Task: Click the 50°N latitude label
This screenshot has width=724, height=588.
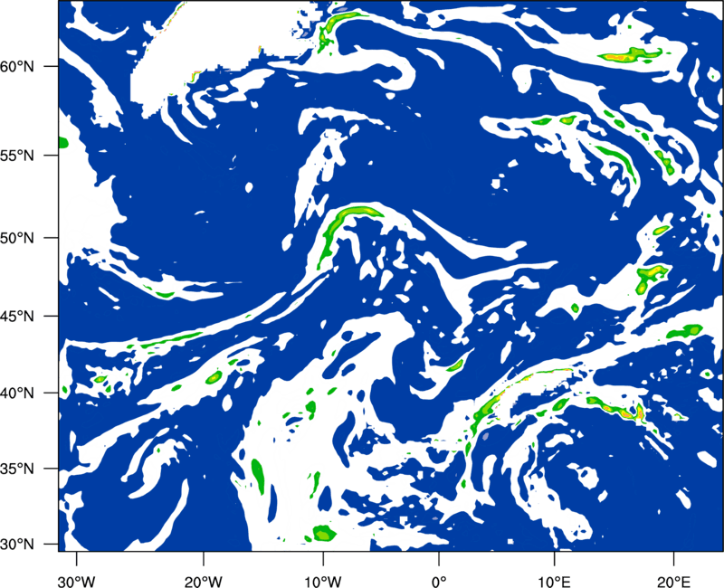Action: 17,238
